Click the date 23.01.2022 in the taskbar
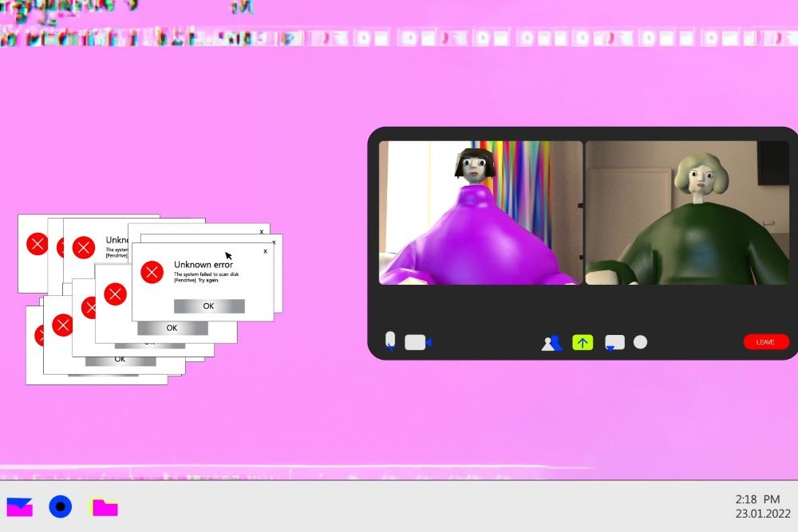 (x=763, y=514)
